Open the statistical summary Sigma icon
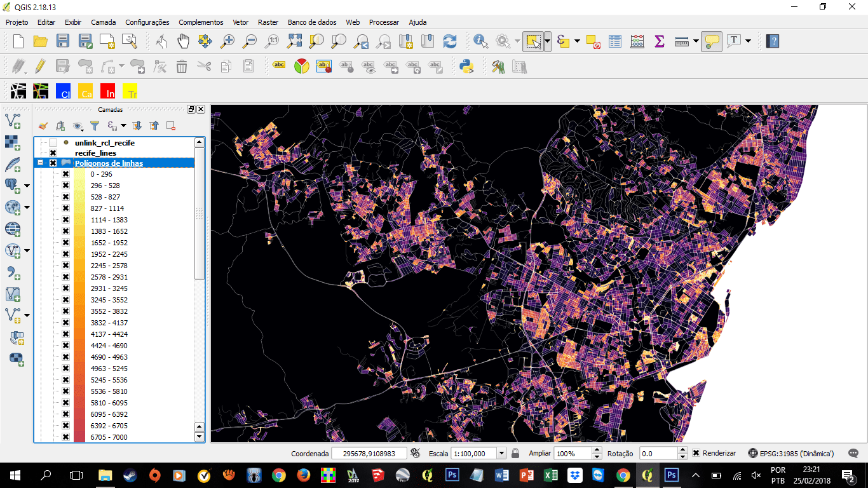The image size is (868, 488). [x=658, y=39]
